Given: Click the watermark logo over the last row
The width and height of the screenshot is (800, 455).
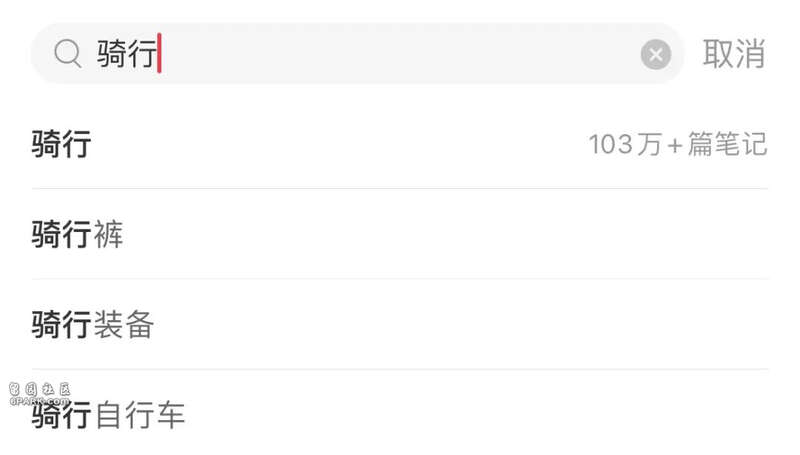Looking at the screenshot, I should pyautogui.click(x=40, y=394).
